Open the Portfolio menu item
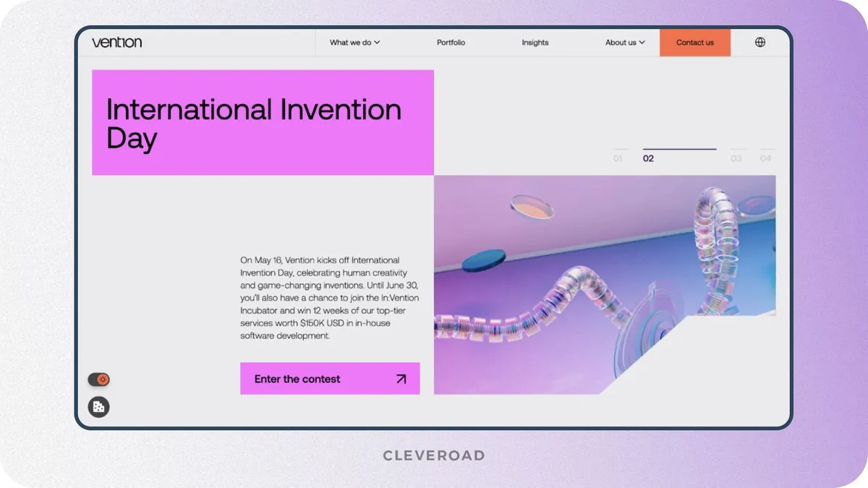The image size is (868, 488). 451,43
